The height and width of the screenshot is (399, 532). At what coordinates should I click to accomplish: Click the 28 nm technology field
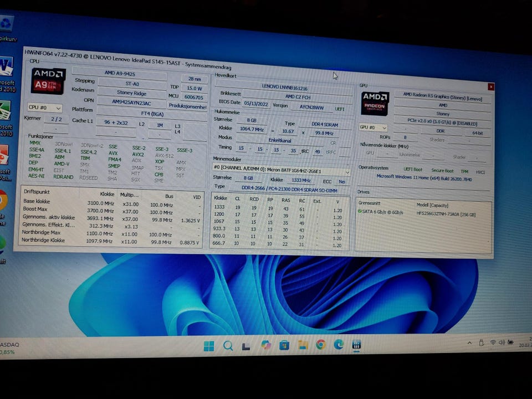pos(195,79)
